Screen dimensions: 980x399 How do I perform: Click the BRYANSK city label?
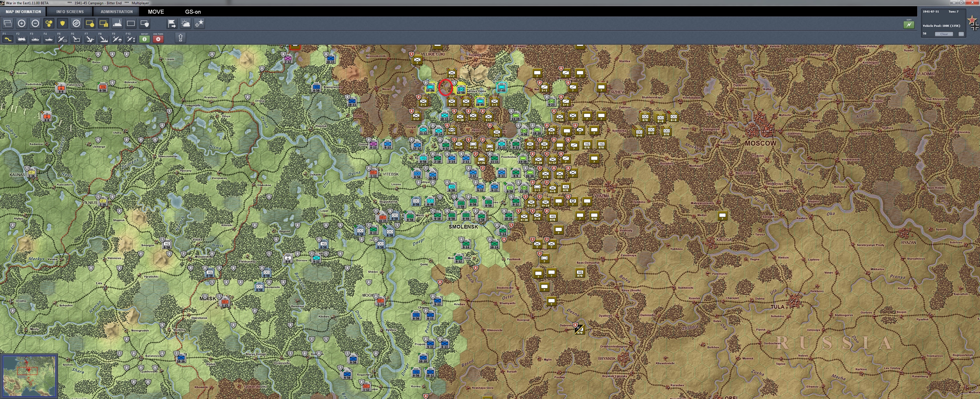point(607,358)
